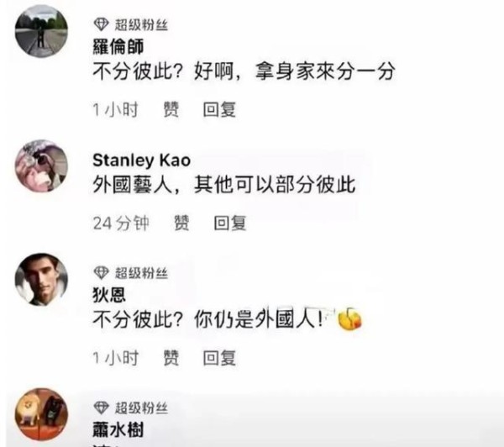Open the username 蕭水樹

(x=118, y=430)
